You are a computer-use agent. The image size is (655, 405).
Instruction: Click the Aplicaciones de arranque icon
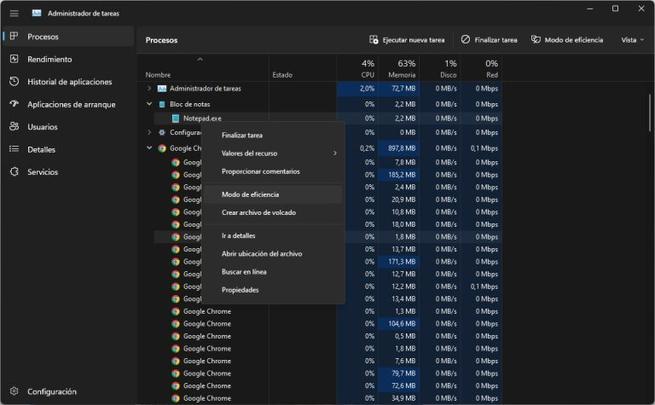tap(14, 104)
